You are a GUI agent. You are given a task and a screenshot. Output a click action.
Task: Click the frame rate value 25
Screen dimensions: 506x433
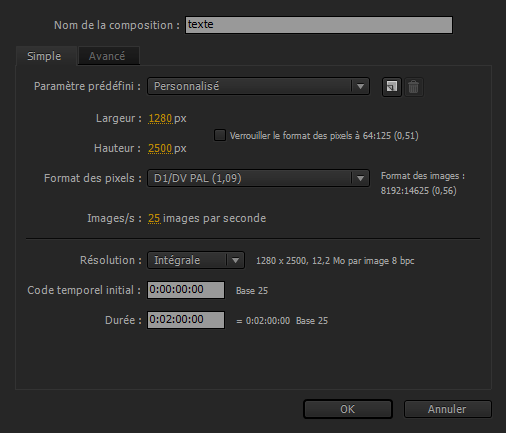click(x=154, y=218)
